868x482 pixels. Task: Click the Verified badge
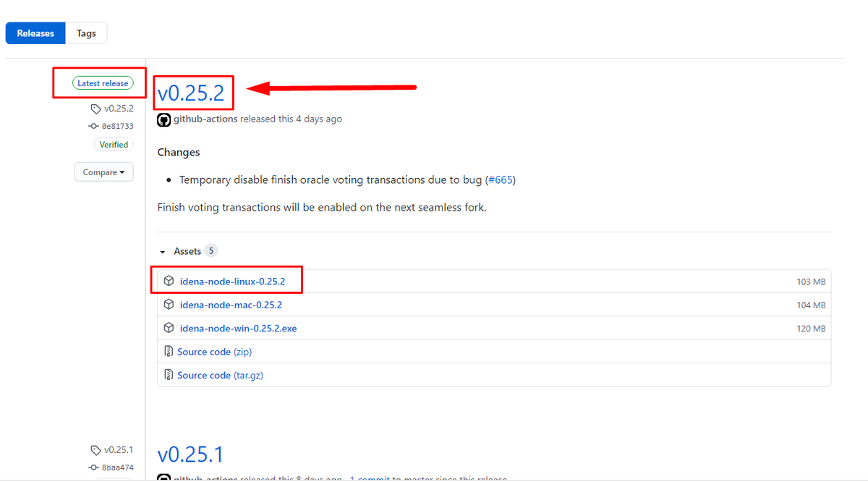click(114, 145)
